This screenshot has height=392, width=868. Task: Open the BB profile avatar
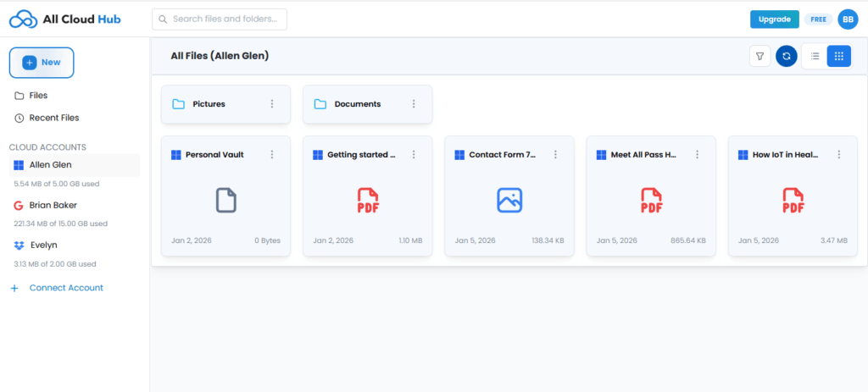[x=848, y=19]
